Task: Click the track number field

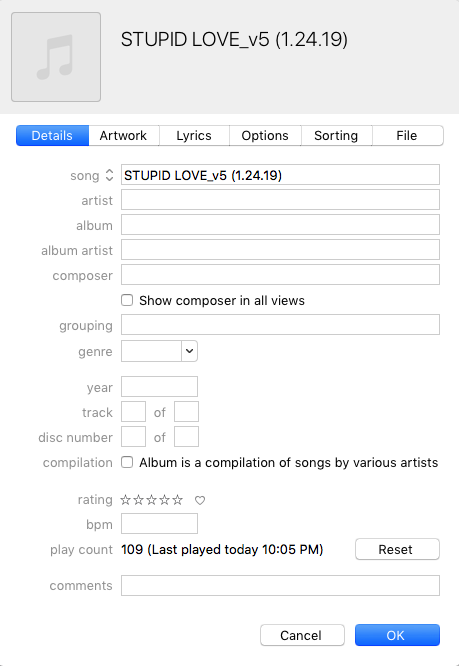Action: 133,412
